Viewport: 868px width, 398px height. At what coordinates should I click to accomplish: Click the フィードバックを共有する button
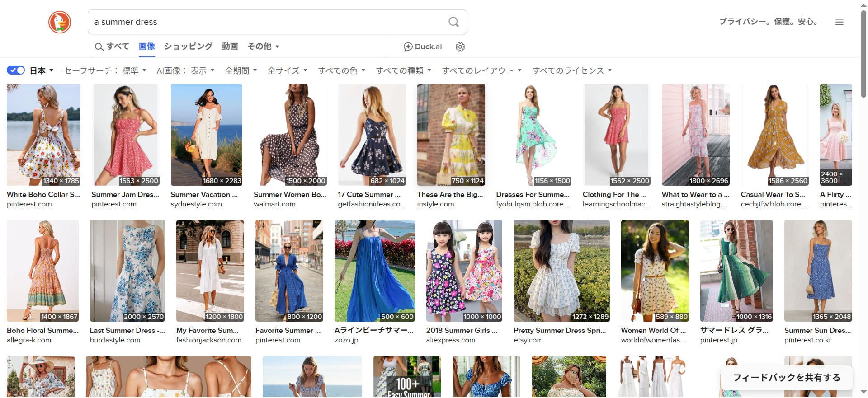[787, 378]
